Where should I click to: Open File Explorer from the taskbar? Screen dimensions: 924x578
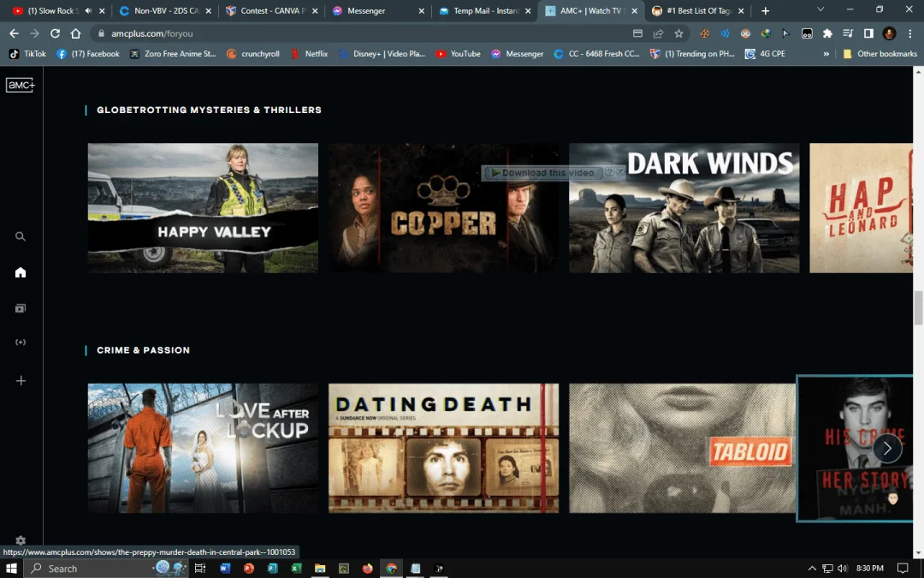click(x=320, y=568)
